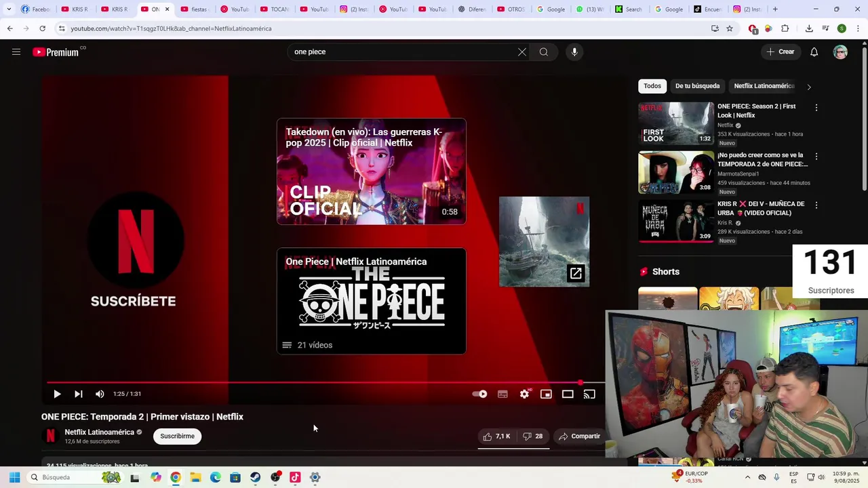This screenshot has height=488, width=868.
Task: Go to YouTube Premium home logo
Action: (56, 52)
